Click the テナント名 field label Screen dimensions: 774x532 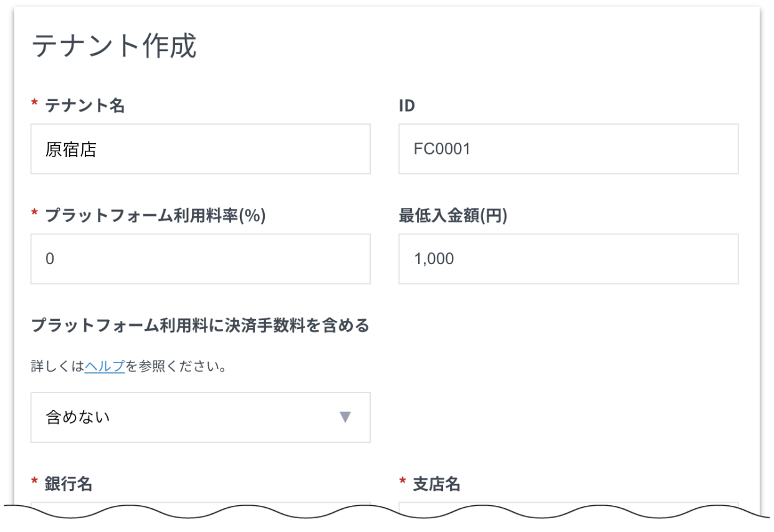pyautogui.click(x=85, y=106)
